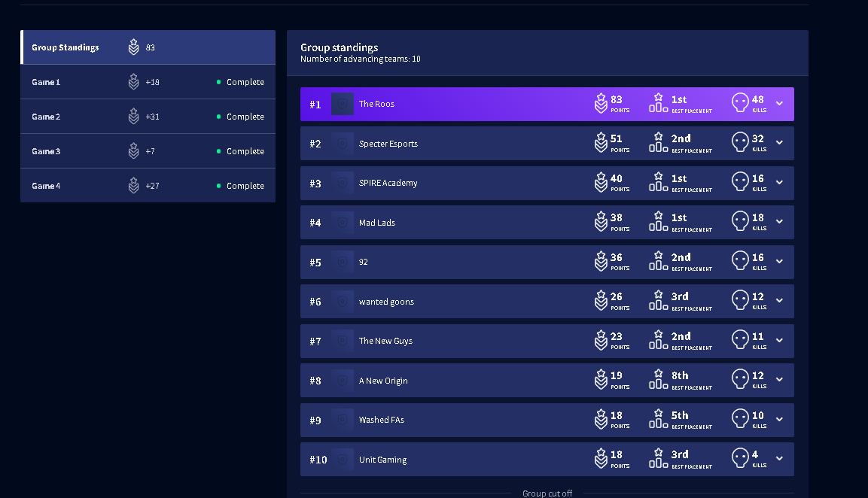Image resolution: width=868 pixels, height=498 pixels.
Task: Select the Game 2 tab
Action: (148, 117)
